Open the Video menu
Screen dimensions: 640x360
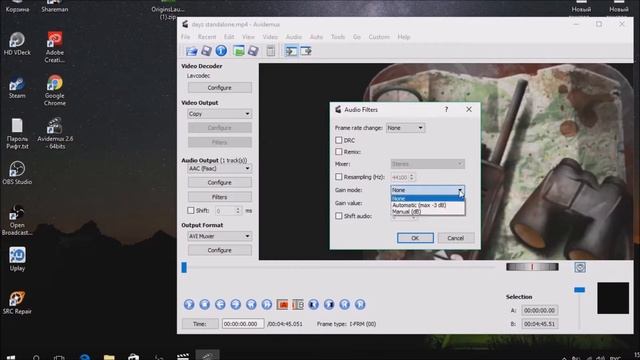(x=270, y=37)
